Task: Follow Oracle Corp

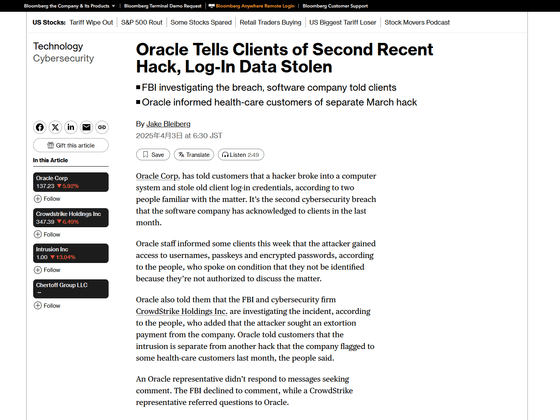Action: click(x=47, y=199)
